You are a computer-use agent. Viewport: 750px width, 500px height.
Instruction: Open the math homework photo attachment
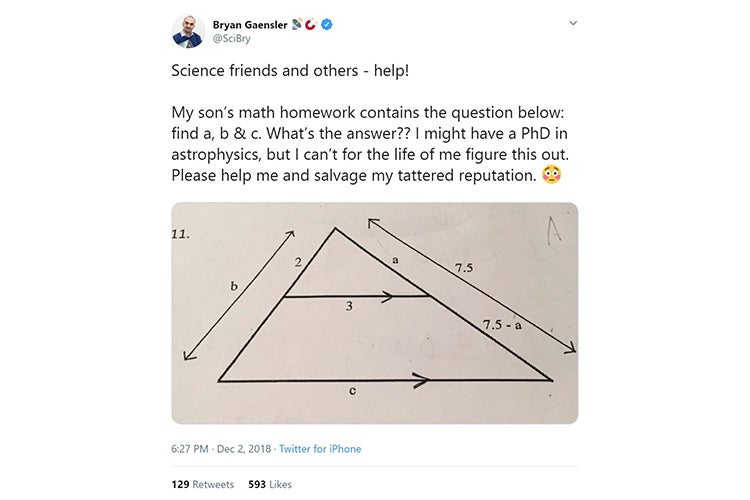tap(374, 313)
